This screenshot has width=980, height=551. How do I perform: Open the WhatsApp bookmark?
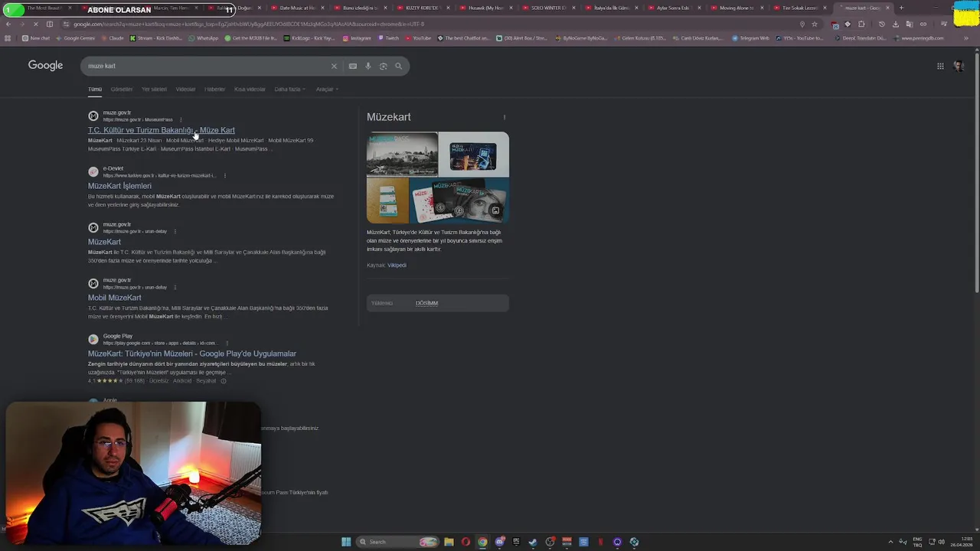click(204, 38)
